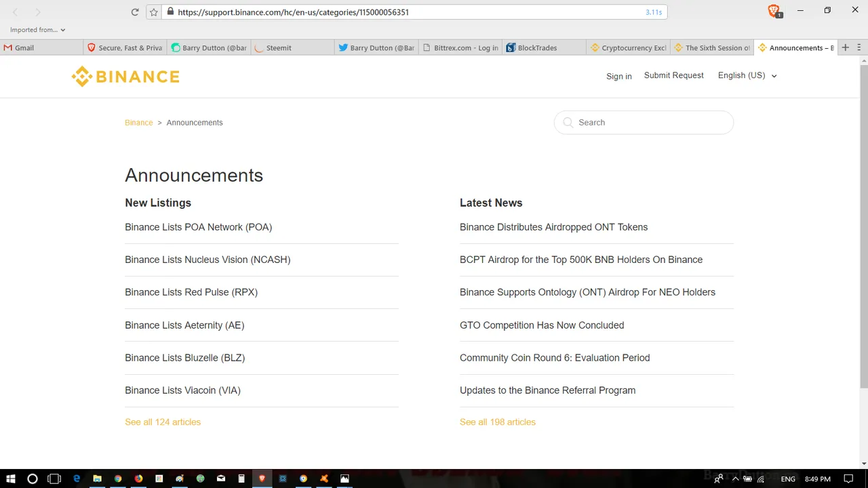Open the Paint app on the taskbar
The height and width of the screenshot is (488, 868).
point(180,479)
